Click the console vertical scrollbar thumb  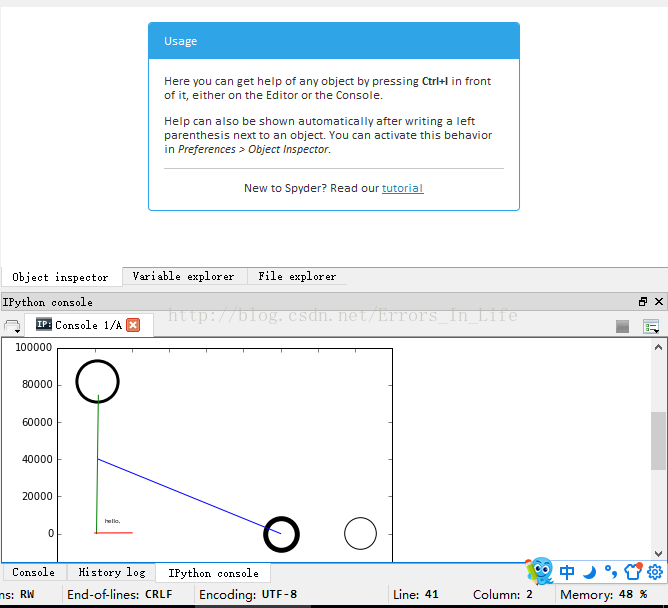(x=658, y=440)
